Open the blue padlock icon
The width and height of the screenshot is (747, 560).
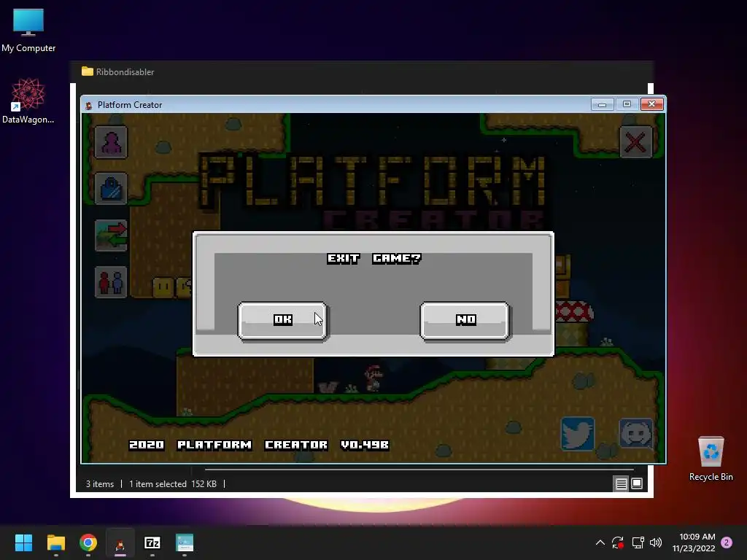click(111, 189)
